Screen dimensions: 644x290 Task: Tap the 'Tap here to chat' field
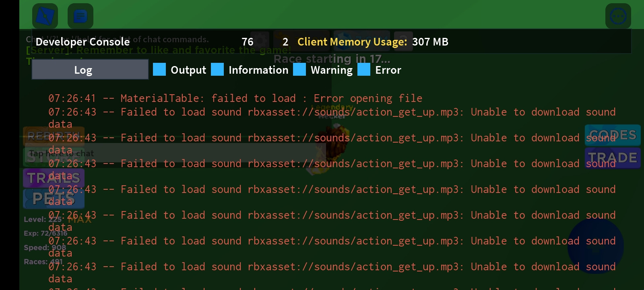(x=173, y=153)
